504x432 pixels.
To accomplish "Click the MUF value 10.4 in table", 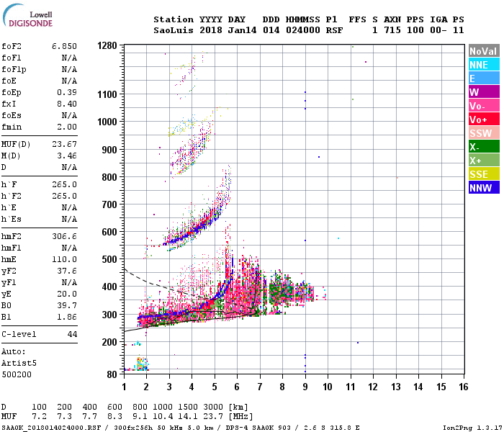I will 163,416.
